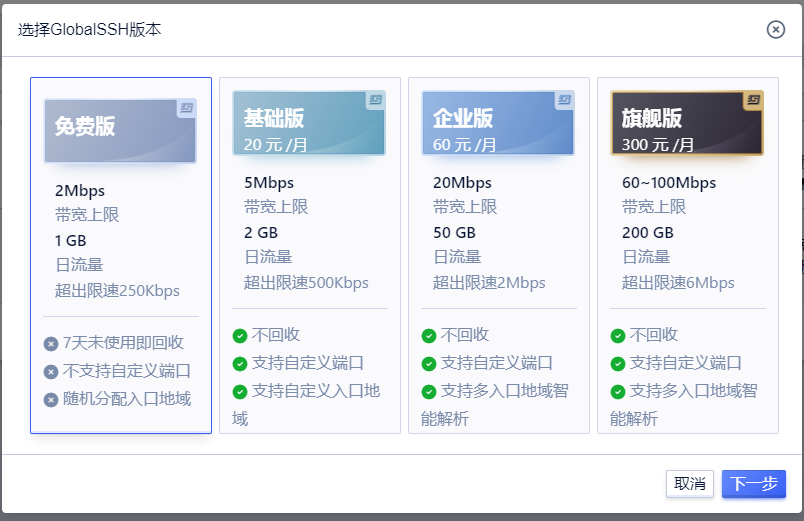The width and height of the screenshot is (804, 521).
Task: Click the badge icon on 旗舰版 card
Action: 753,100
